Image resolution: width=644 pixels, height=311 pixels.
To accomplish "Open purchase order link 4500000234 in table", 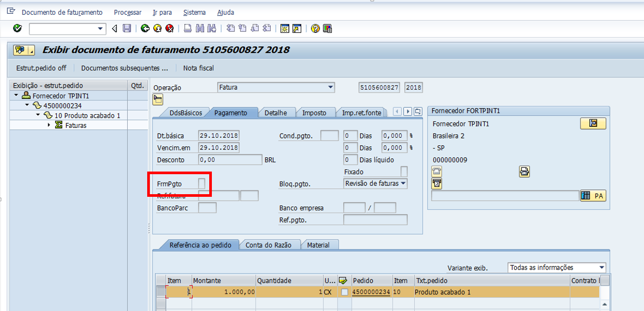I will tap(371, 292).
